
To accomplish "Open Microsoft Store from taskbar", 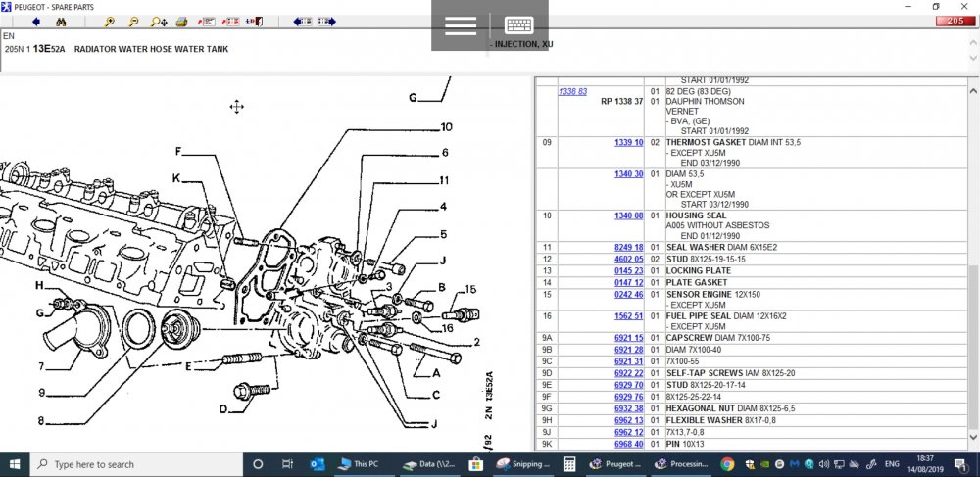I will [x=475, y=464].
